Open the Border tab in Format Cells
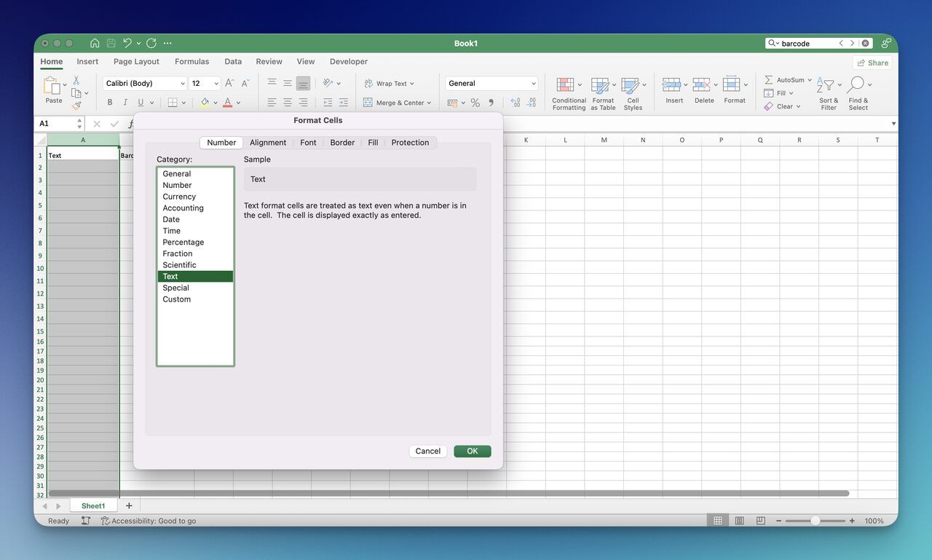Screen dimensions: 932x560 (x=342, y=143)
